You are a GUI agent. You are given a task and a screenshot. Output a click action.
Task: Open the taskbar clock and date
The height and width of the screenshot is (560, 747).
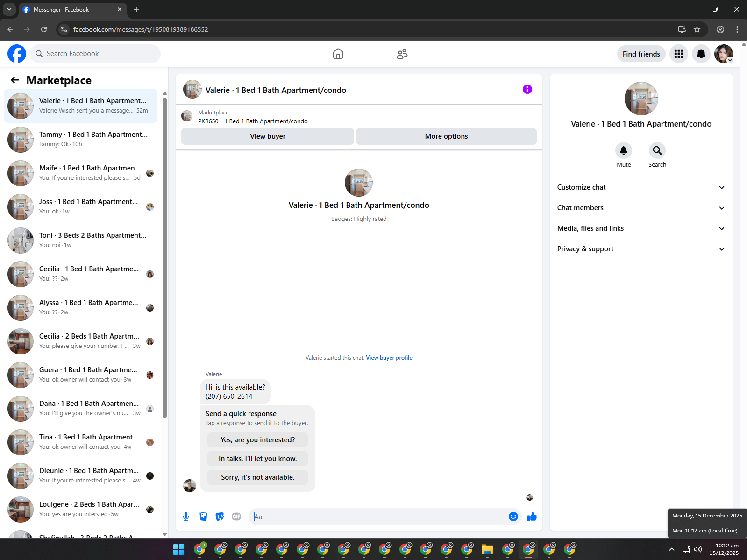(724, 549)
